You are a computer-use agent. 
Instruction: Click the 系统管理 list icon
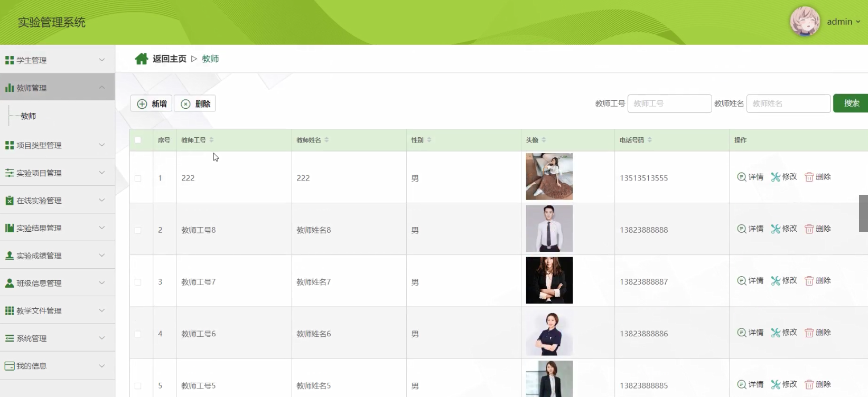coord(10,338)
